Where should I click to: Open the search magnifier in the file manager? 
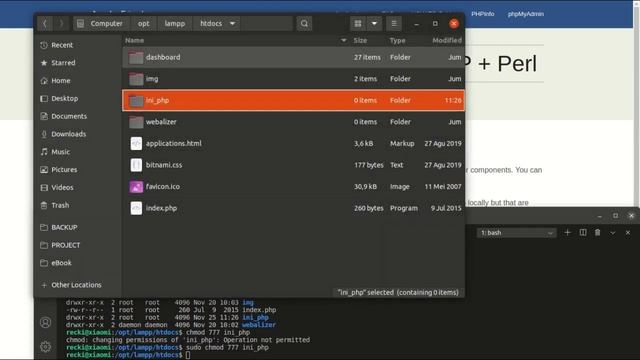click(x=304, y=23)
